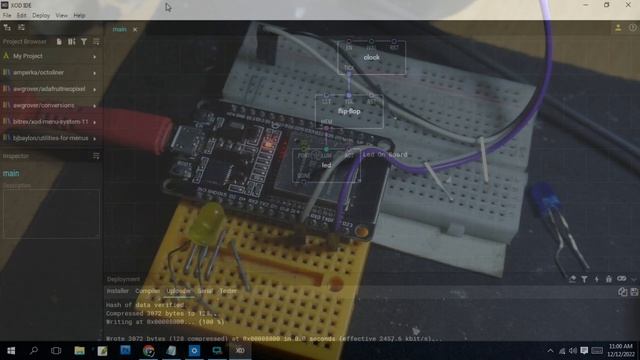Click the Deployment filter funnel icon

(584, 279)
